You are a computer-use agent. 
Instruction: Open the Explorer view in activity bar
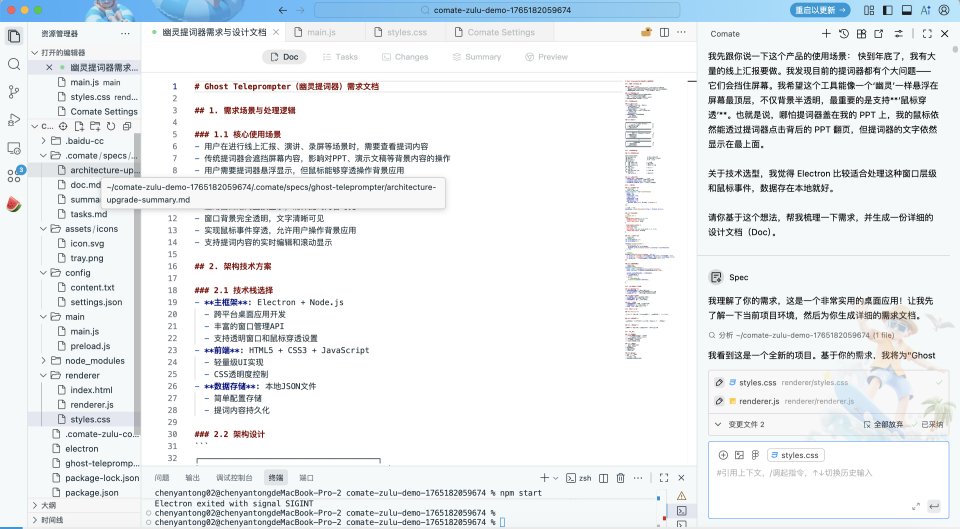coord(13,36)
